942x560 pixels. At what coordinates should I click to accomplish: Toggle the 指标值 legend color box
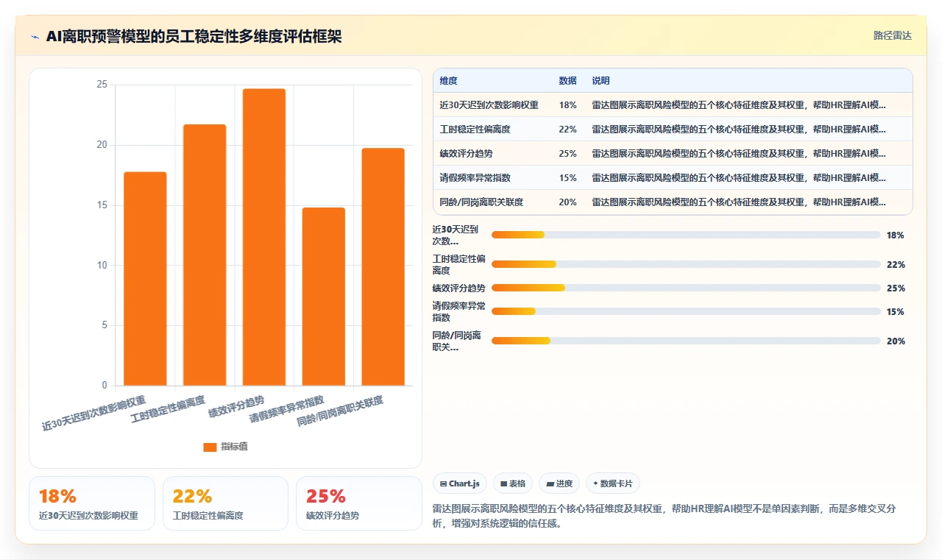(x=210, y=447)
